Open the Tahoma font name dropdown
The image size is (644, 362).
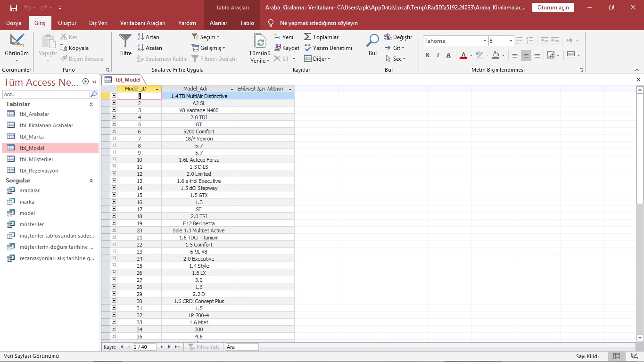(484, 41)
